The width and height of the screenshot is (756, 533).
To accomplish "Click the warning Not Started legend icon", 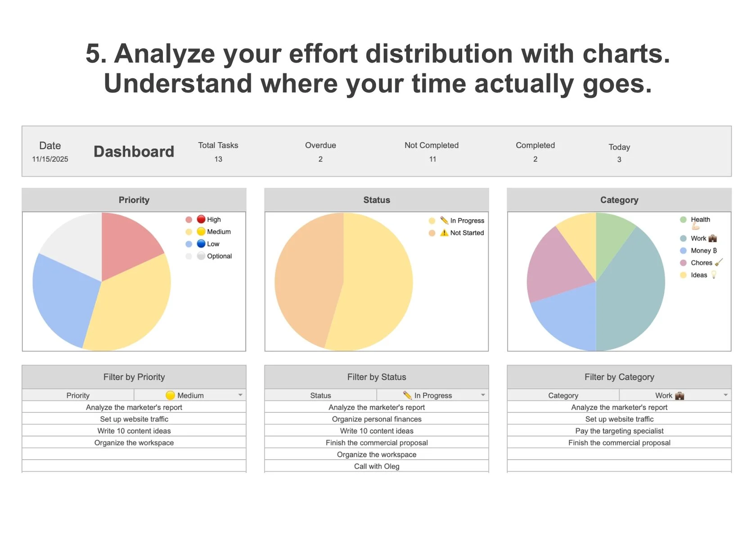I will 444,233.
